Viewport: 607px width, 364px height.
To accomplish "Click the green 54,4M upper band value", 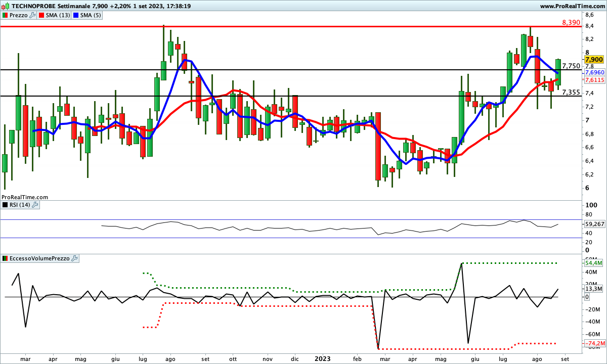I will tap(593, 263).
